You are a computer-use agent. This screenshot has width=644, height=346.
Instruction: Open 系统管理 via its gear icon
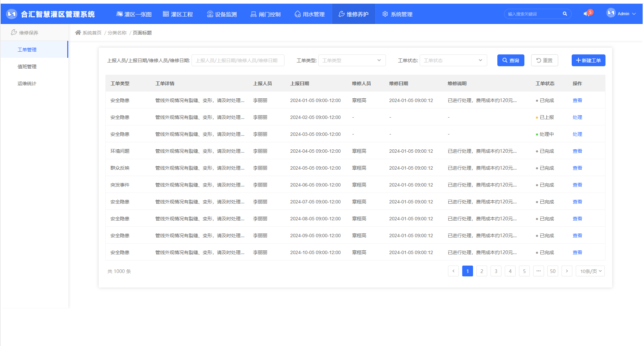(385, 14)
